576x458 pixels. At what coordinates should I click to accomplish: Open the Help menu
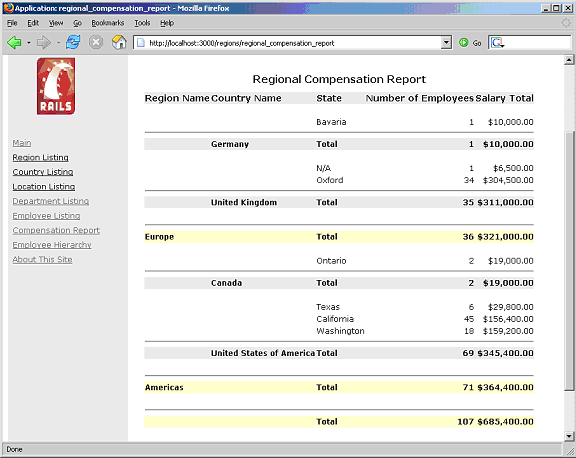pos(167,23)
